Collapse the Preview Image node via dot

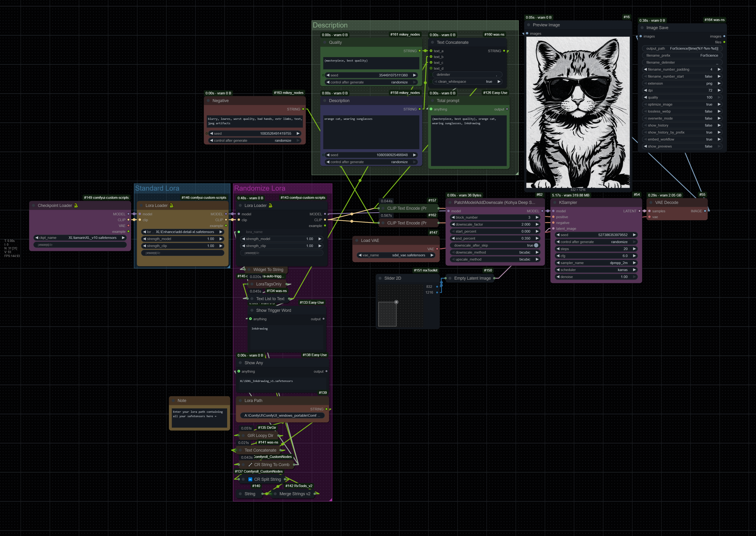tap(529, 25)
